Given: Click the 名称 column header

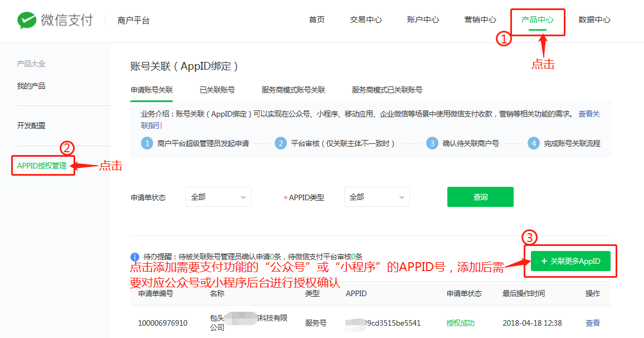Looking at the screenshot, I should pos(217,293).
